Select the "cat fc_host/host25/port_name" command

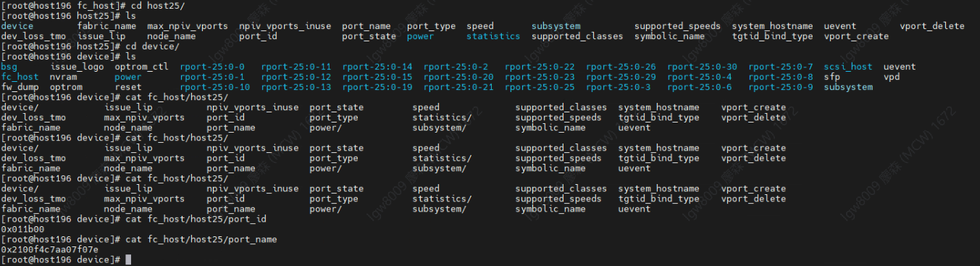coord(201,238)
